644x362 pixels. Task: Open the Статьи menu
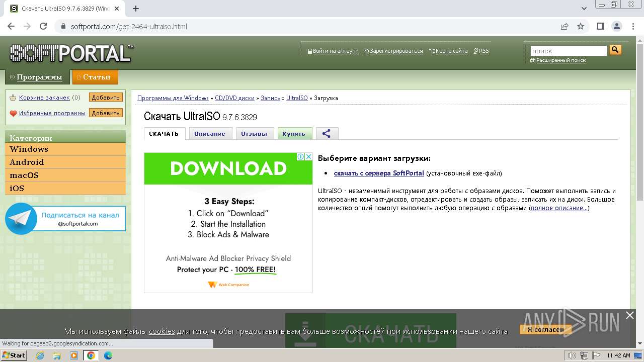click(95, 77)
